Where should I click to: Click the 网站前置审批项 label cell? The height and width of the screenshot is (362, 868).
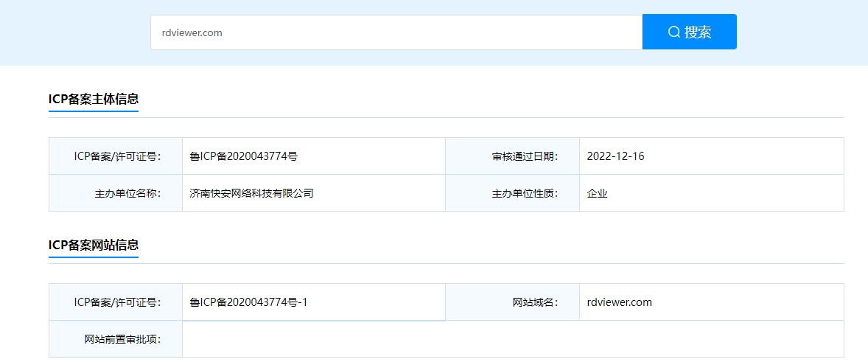tap(116, 338)
